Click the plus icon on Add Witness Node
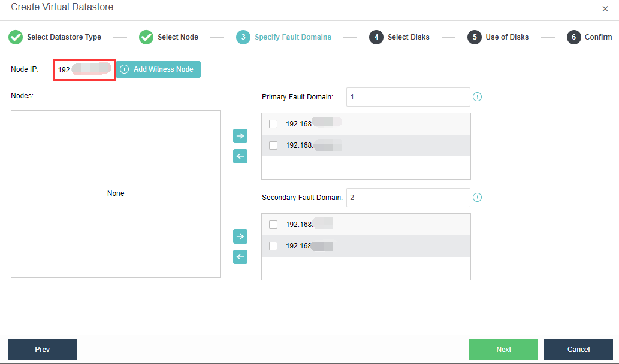619x364 pixels. 125,69
